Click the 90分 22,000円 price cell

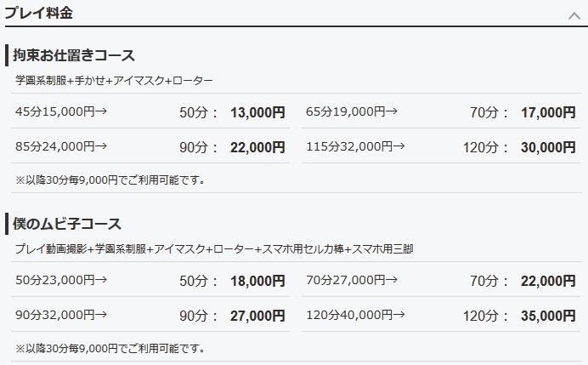(x=232, y=147)
